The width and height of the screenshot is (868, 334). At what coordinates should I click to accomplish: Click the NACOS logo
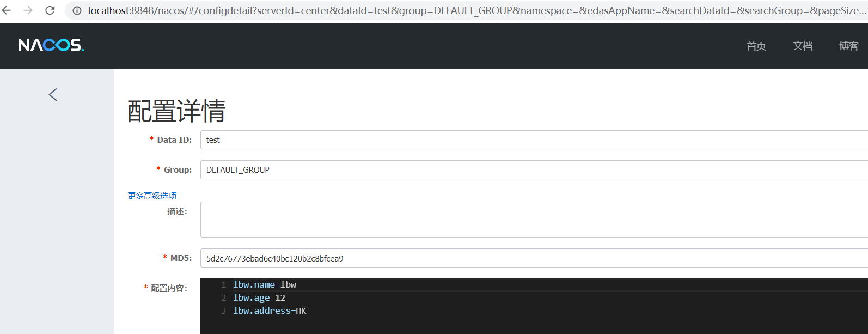pyautogui.click(x=51, y=45)
